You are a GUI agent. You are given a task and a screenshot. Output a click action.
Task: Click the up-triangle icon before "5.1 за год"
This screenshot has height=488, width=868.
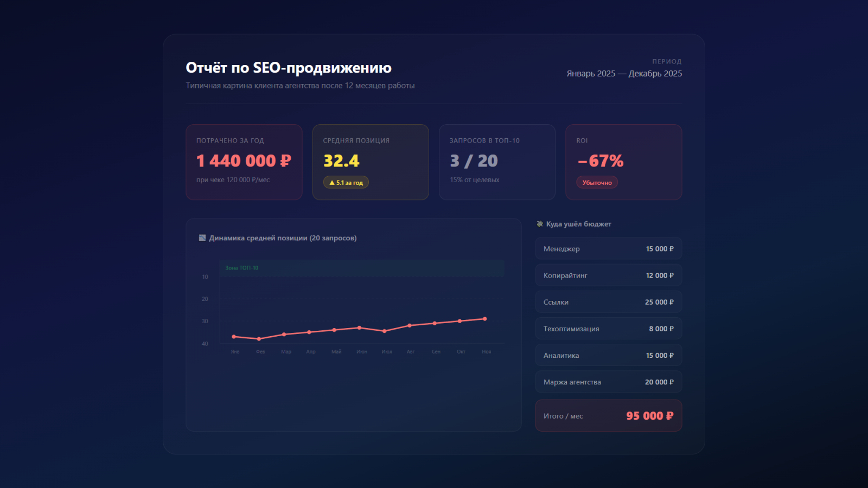pos(332,183)
